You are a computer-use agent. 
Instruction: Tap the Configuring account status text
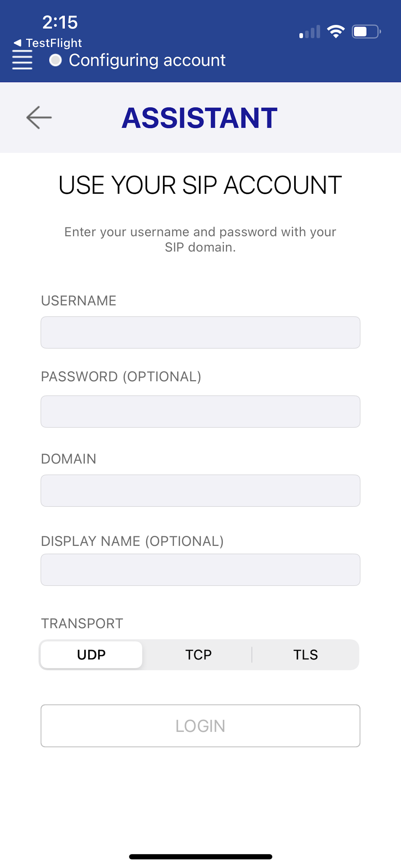pos(147,61)
